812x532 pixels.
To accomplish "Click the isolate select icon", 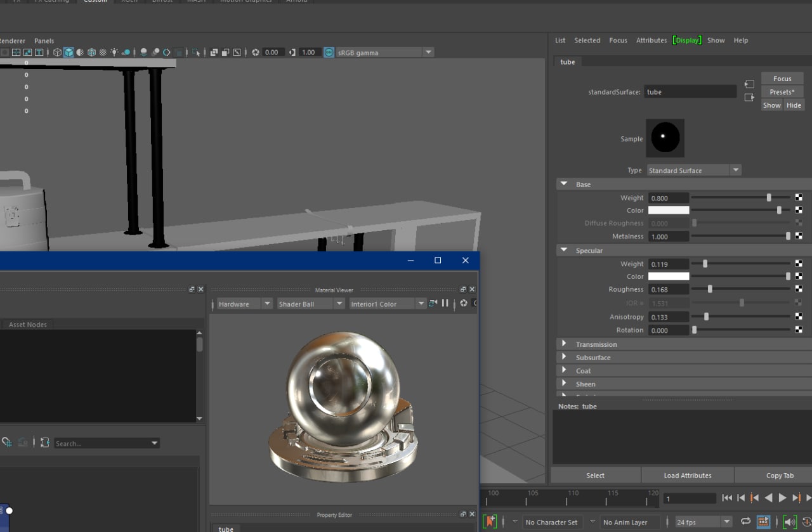I will click(197, 53).
